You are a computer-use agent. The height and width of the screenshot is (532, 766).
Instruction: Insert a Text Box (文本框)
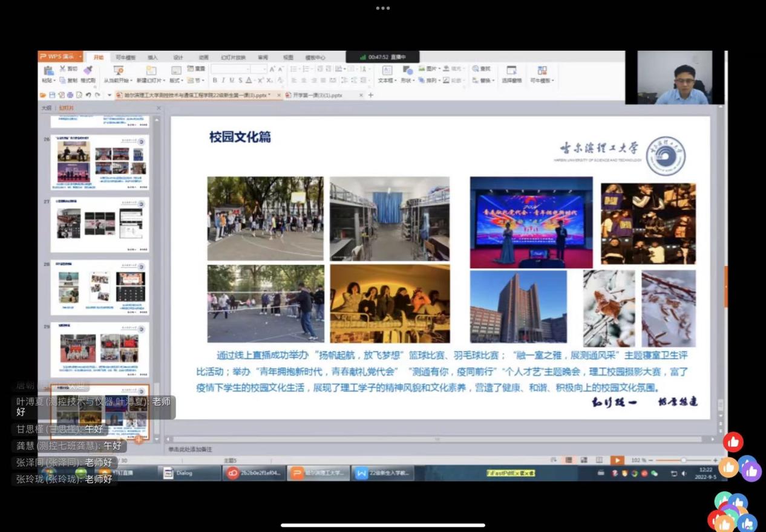tap(386, 71)
